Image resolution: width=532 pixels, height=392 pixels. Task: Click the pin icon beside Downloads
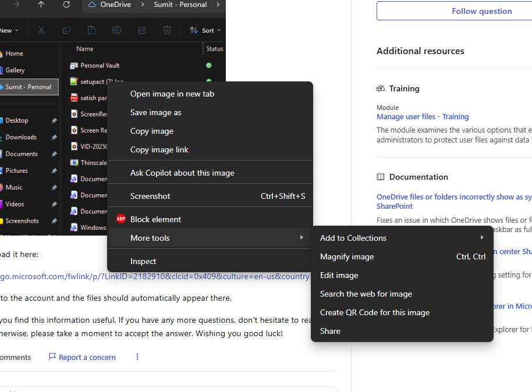click(54, 137)
